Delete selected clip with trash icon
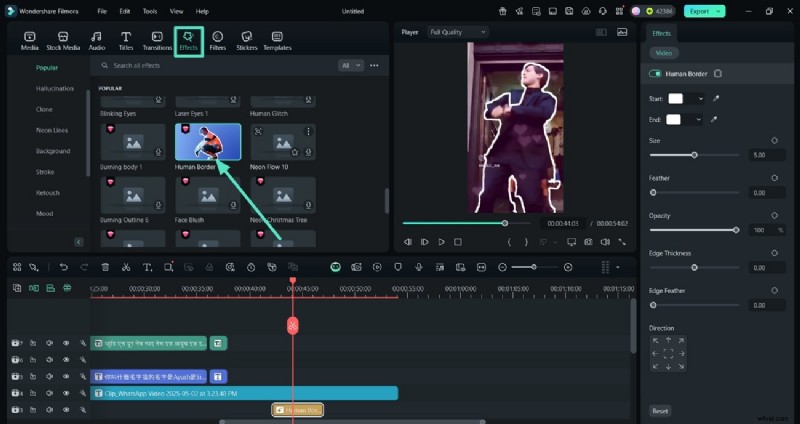Screen dimensions: 800x424 104,267
